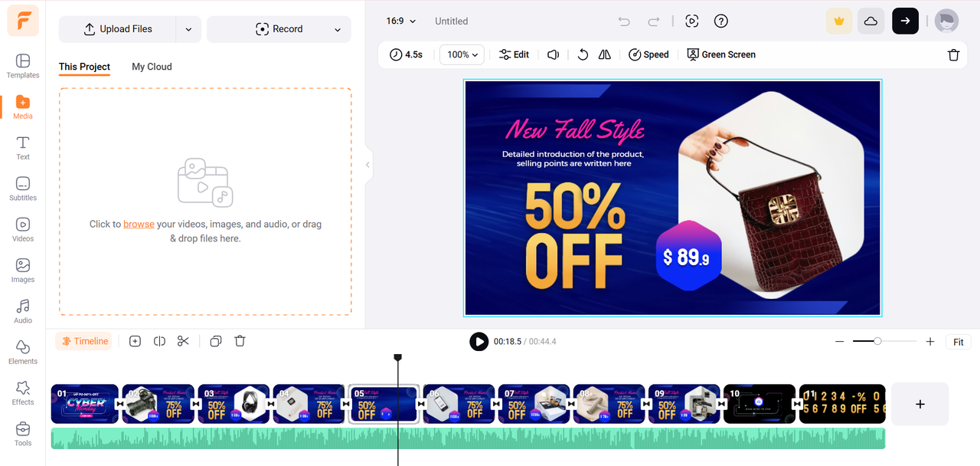980x466 pixels.
Task: Select the 50% OFF text in preview
Action: click(574, 238)
